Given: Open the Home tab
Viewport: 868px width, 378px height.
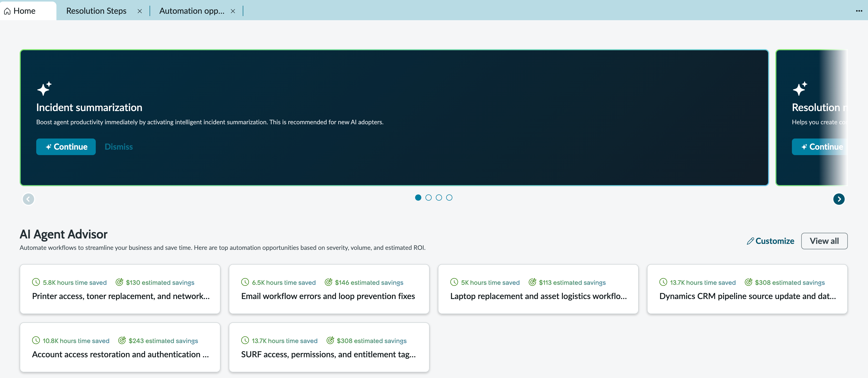Looking at the screenshot, I should [28, 11].
